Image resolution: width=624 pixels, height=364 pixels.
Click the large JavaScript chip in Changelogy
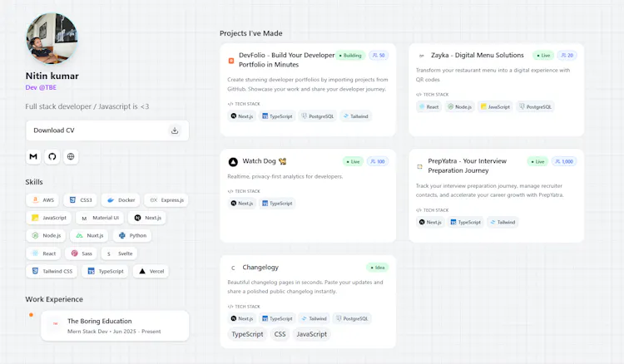[312, 334]
